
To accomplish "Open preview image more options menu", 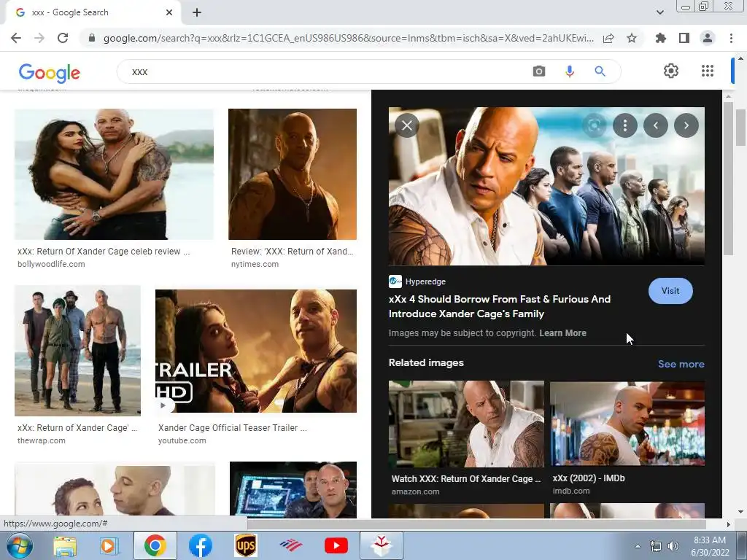I will [x=624, y=125].
